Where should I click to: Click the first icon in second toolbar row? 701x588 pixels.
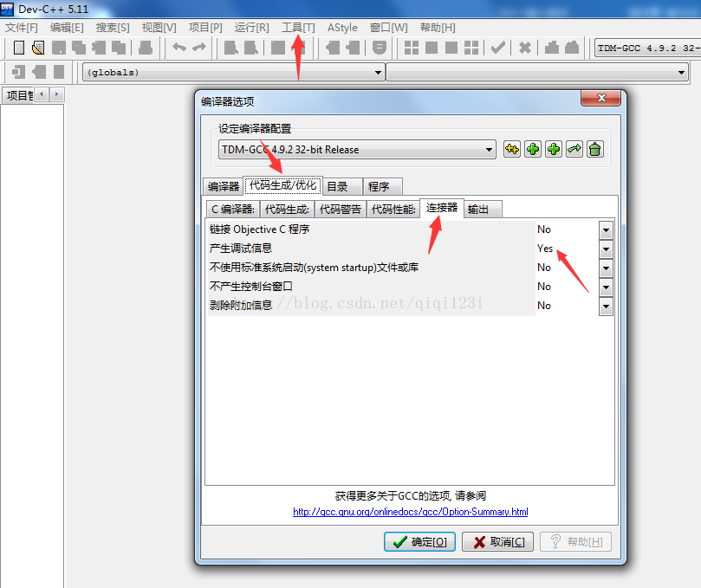point(18,72)
